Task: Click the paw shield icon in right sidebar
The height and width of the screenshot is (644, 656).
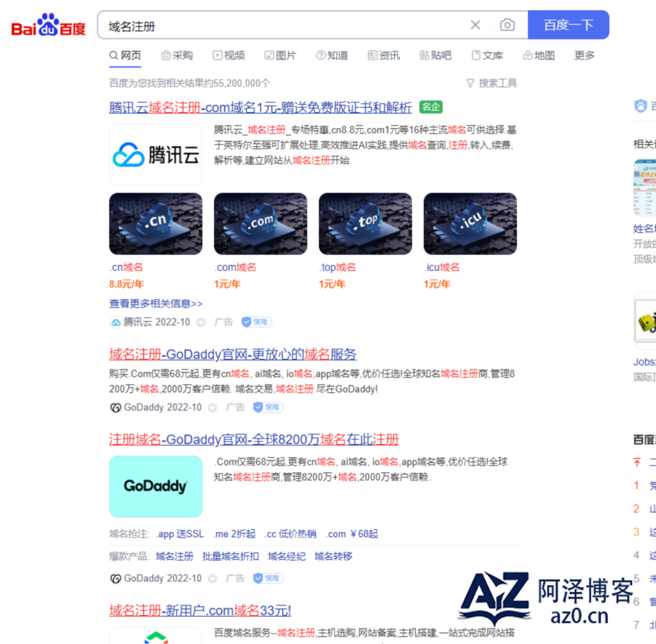Action: click(x=641, y=106)
